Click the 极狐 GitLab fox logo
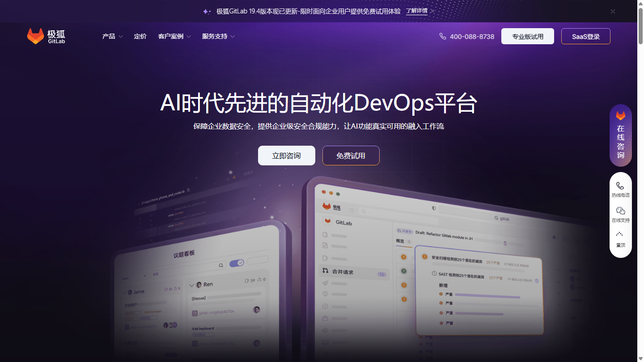644x362 pixels. (46, 36)
